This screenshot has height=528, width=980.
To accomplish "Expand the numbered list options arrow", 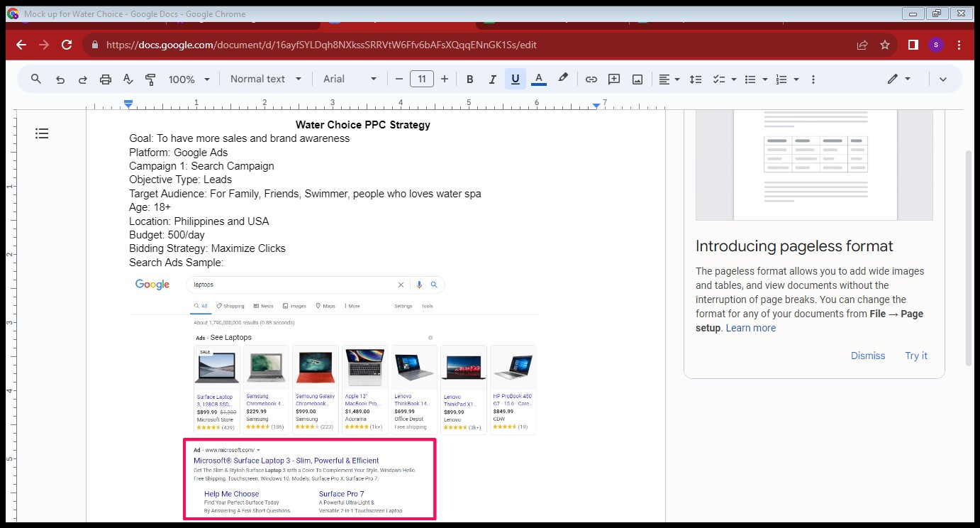I will click(x=796, y=79).
